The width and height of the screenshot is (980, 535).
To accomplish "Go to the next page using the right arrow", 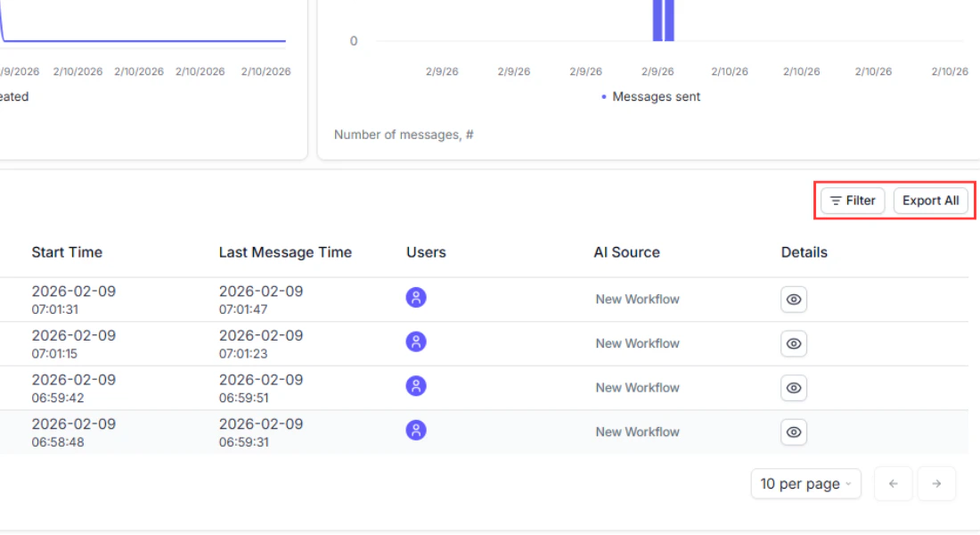I will (x=936, y=483).
